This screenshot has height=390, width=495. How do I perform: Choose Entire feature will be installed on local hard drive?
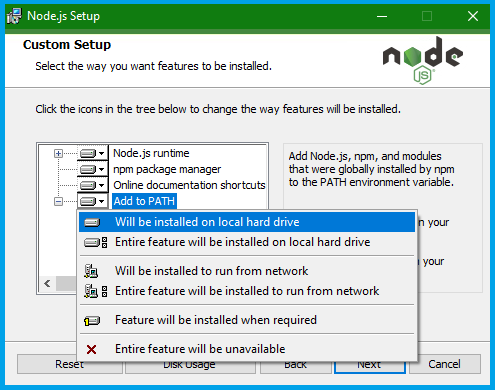tap(247, 242)
